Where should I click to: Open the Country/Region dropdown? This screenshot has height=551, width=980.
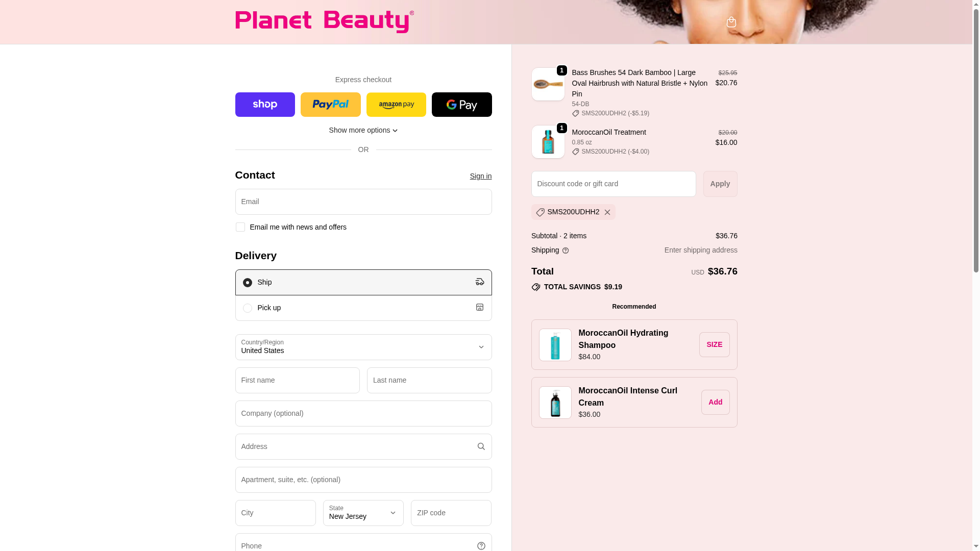363,347
